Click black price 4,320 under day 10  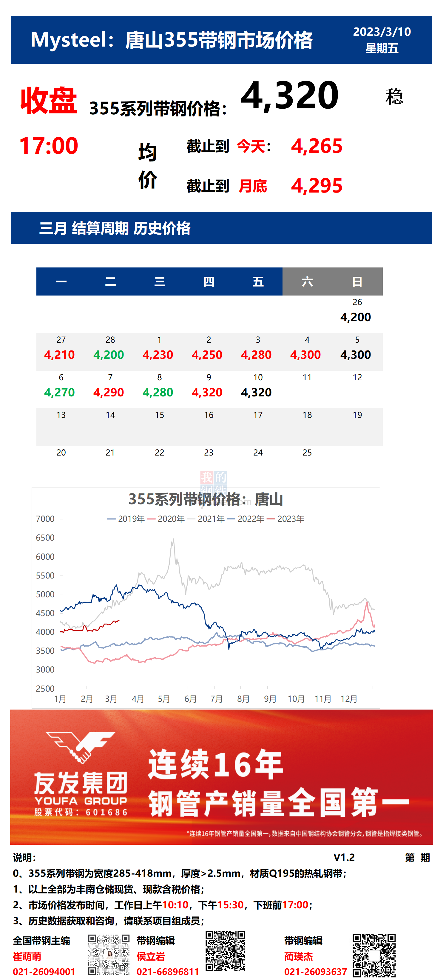coord(256,393)
